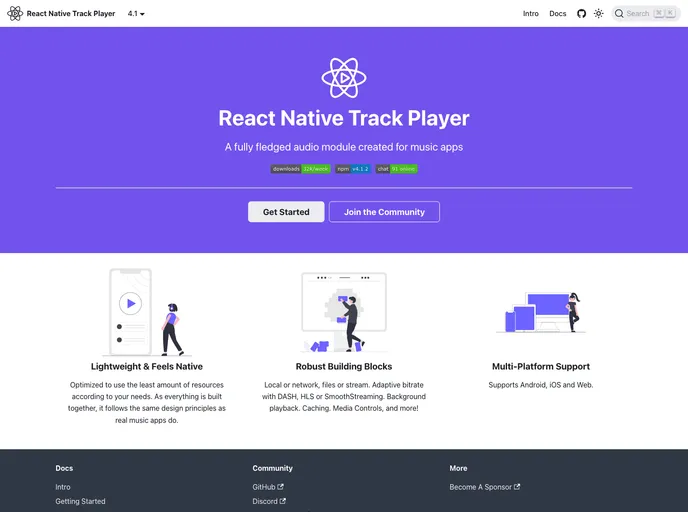Open the footer Discord external link
This screenshot has height=512, width=688.
(x=269, y=501)
